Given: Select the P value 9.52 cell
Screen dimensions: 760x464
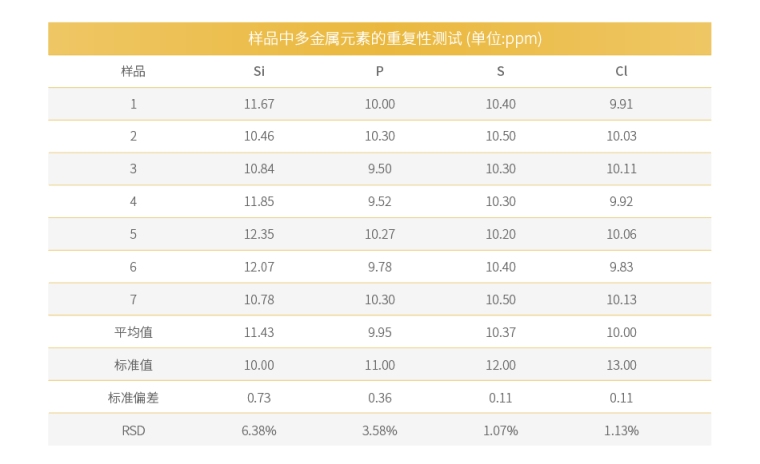Looking at the screenshot, I should pos(380,201).
